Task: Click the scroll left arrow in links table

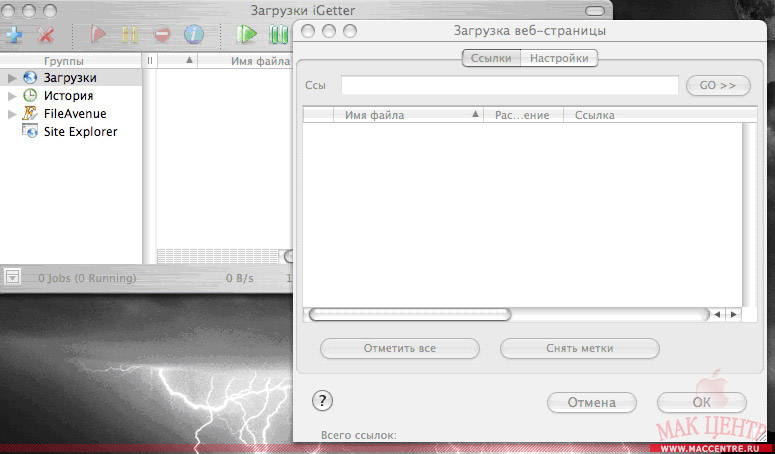Action: pyautogui.click(x=717, y=315)
